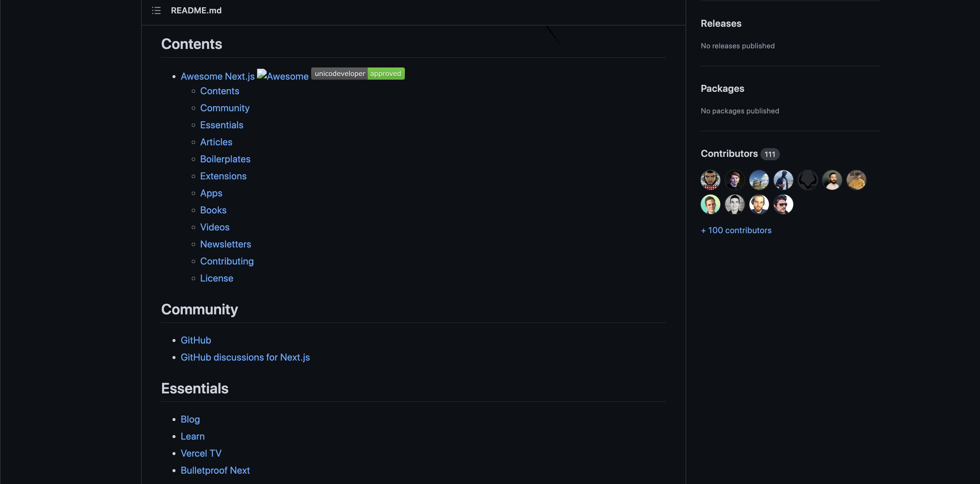
Task: Click the sunglasses contributor avatar in second row
Action: tap(783, 204)
